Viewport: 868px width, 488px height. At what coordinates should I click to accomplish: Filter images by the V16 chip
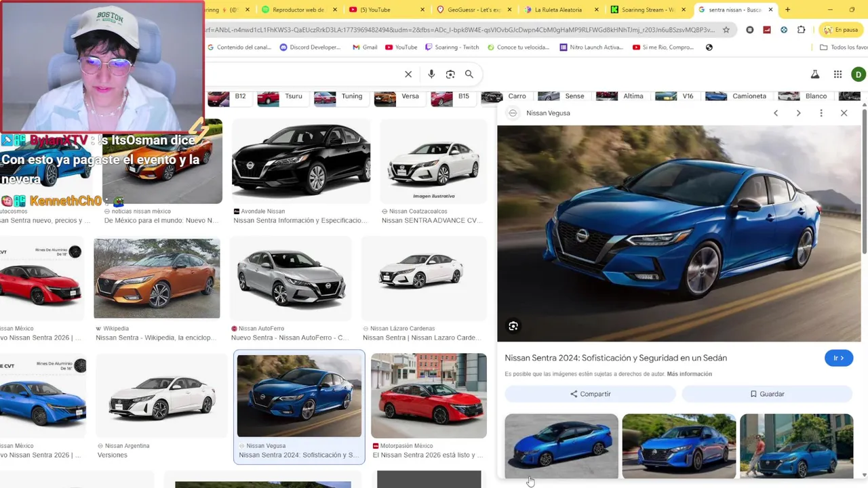(675, 96)
